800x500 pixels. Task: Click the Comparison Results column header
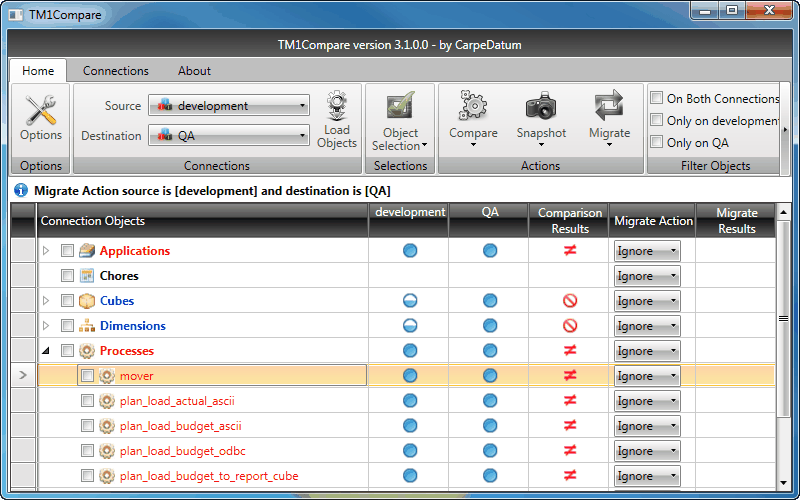[570, 220]
